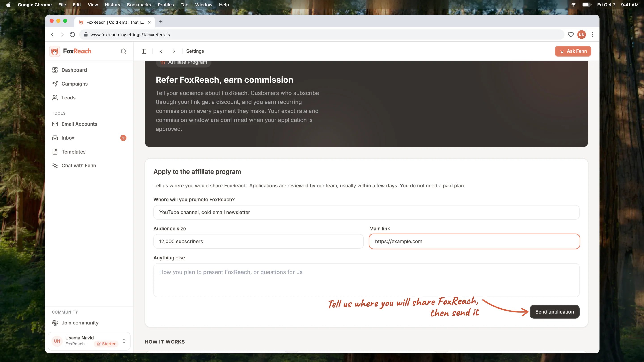Open the History menu in menu bar
Viewport: 644px width, 362px height.
pyautogui.click(x=112, y=5)
